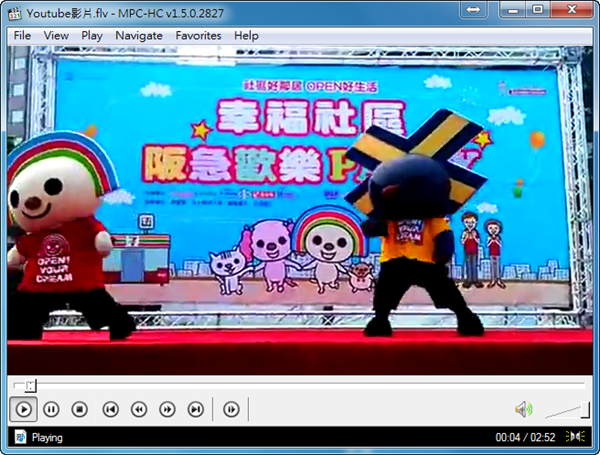Click the increase speed (fast-forward) button
600x455 pixels.
167,409
